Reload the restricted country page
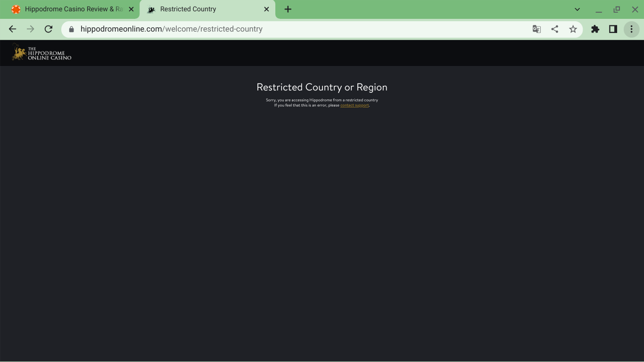Viewport: 644px width, 362px height. (x=49, y=29)
